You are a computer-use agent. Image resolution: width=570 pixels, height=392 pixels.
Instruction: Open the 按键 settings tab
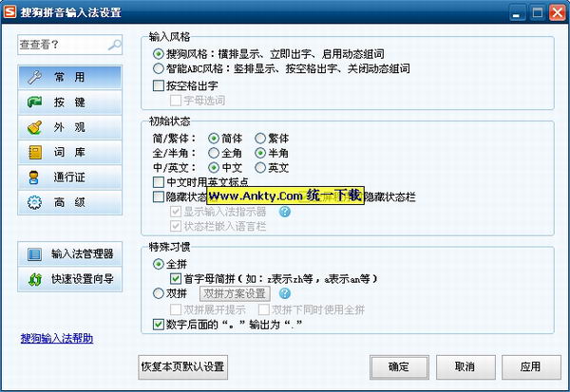coord(69,103)
